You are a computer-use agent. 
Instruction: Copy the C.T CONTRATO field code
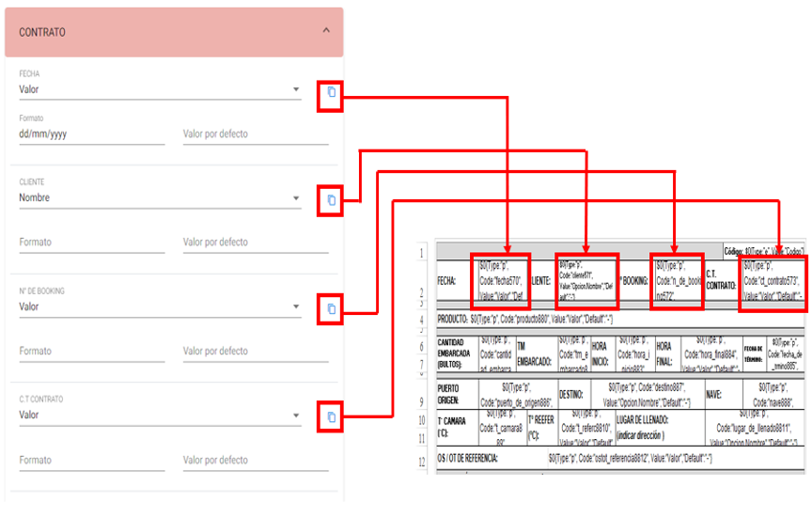pyautogui.click(x=331, y=416)
